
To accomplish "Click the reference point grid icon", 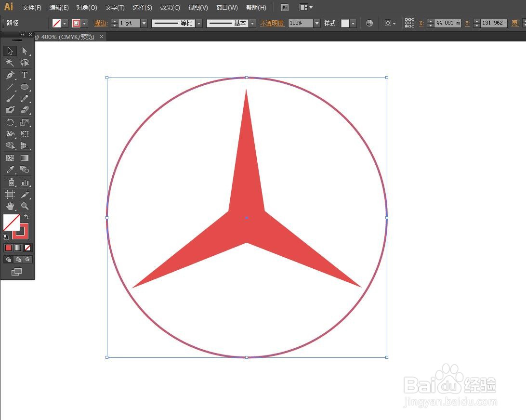I will [409, 23].
